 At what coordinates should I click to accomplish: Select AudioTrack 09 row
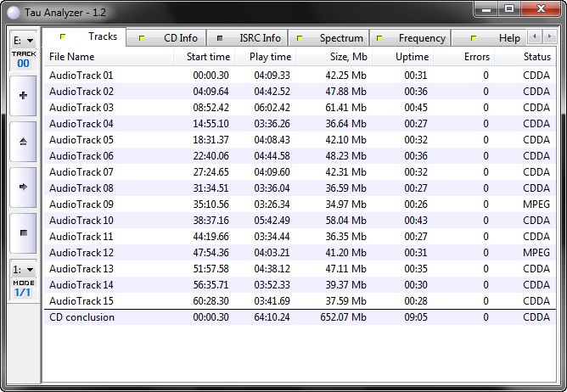click(x=300, y=204)
